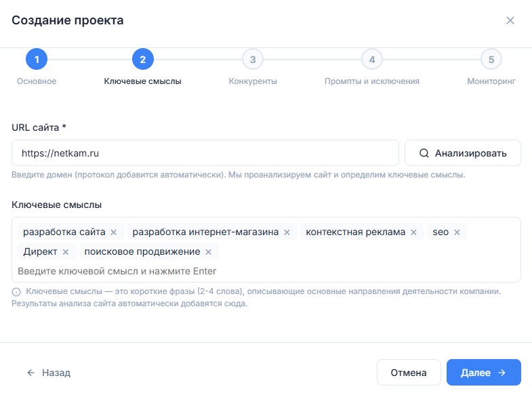This screenshot has height=395, width=532.
Task: Focus the URL сайта input field
Action: (205, 153)
